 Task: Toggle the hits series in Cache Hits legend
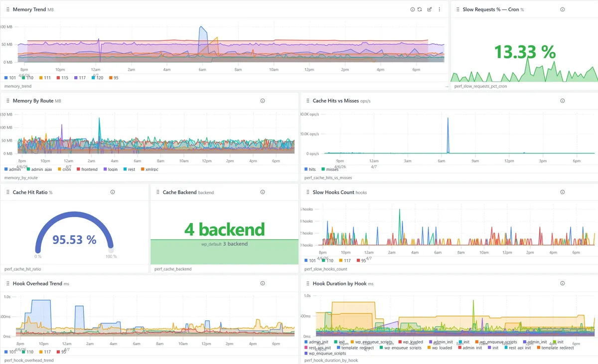coord(311,169)
